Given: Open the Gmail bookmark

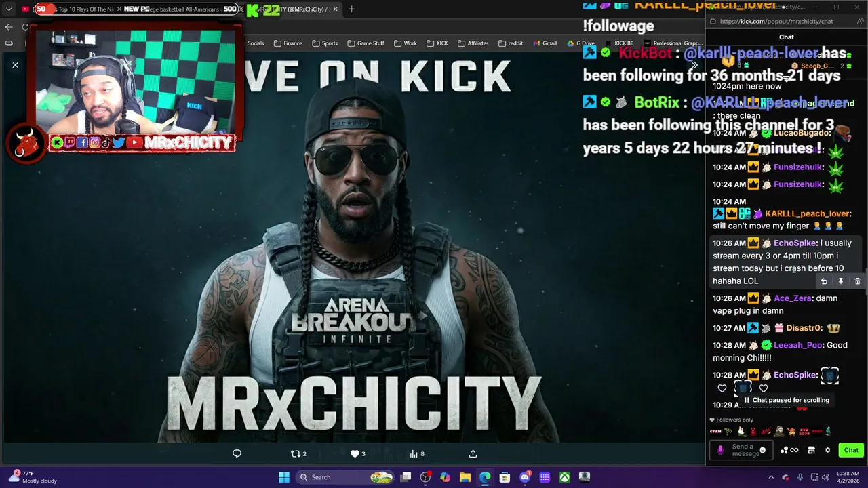Looking at the screenshot, I should click(545, 43).
